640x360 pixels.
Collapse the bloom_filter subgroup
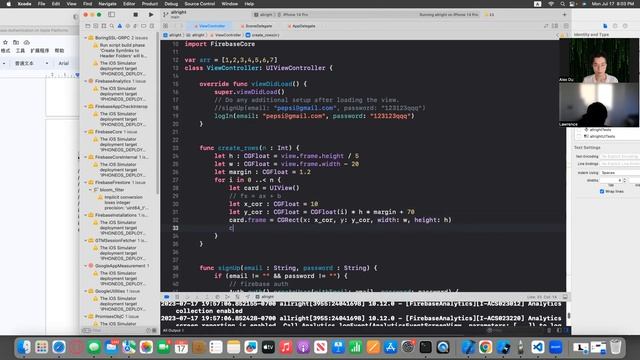click(91, 190)
